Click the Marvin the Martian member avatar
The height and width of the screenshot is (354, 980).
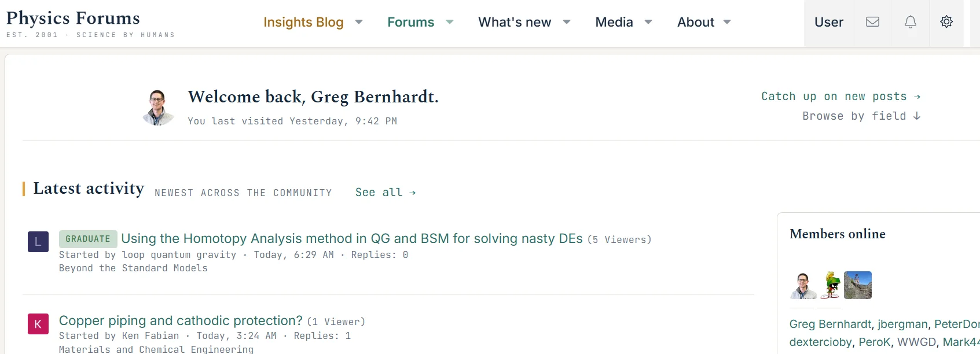(x=830, y=285)
